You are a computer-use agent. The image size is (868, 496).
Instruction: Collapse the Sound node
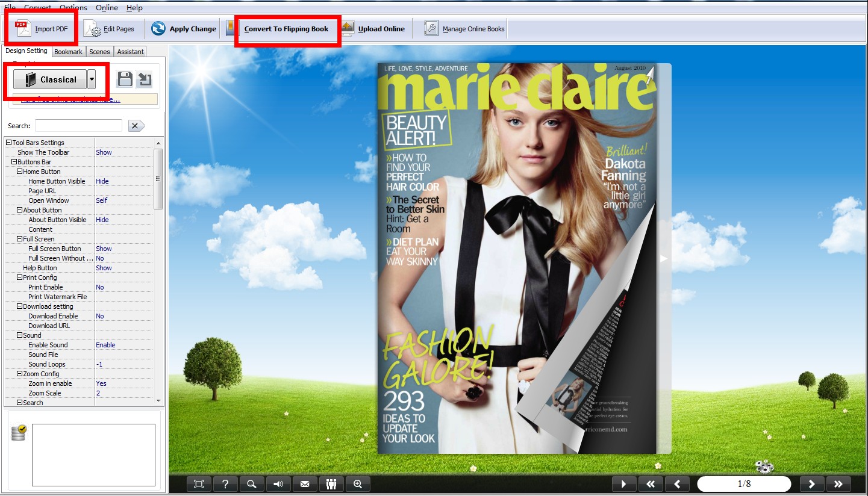coord(19,335)
